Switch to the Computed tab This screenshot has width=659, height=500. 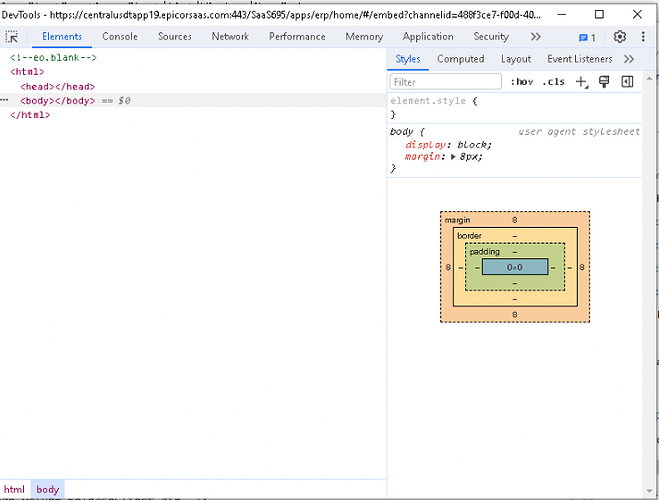(460, 59)
